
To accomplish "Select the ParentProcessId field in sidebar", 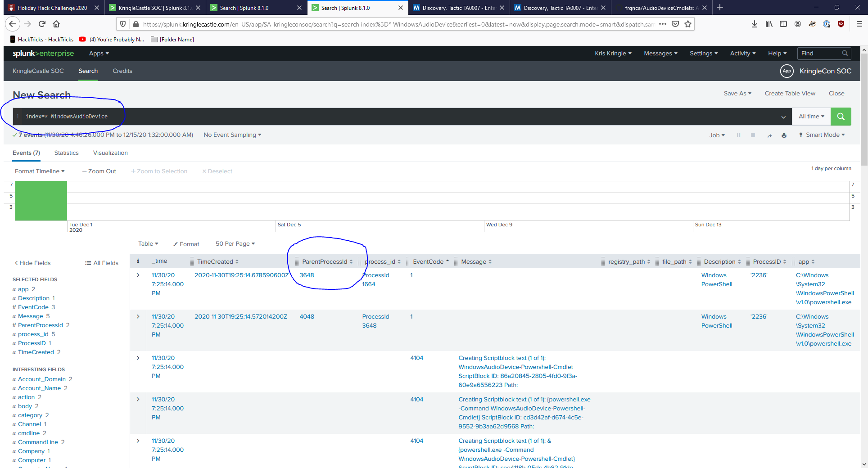I will coord(41,325).
